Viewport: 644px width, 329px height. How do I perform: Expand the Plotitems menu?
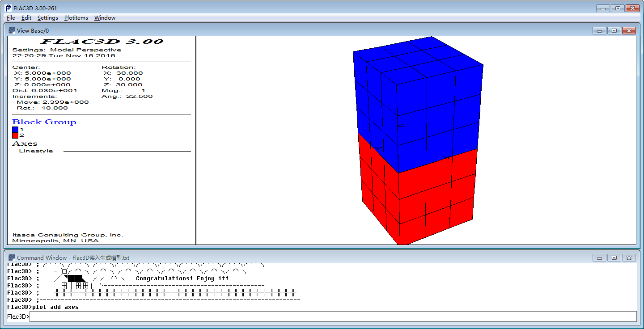point(76,18)
